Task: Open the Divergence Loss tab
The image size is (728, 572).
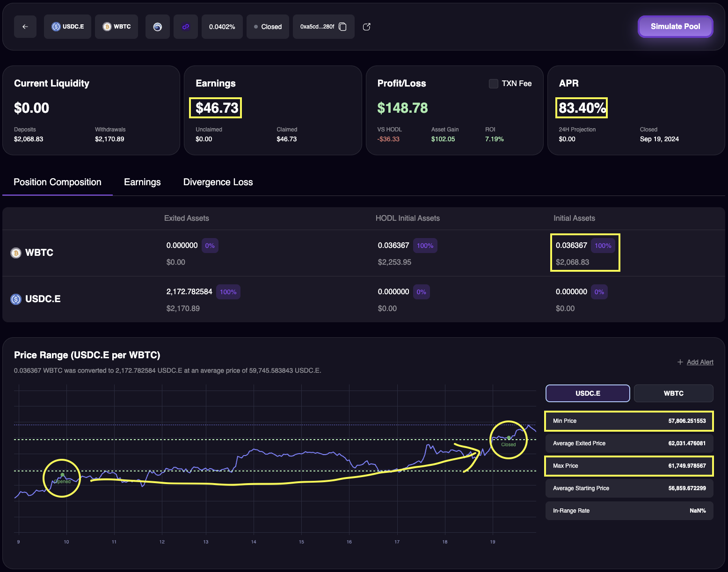Action: 218,182
